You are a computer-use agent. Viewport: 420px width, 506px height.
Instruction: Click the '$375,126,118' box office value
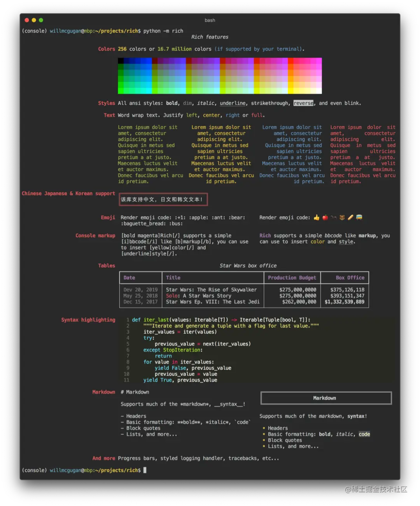[x=347, y=290]
